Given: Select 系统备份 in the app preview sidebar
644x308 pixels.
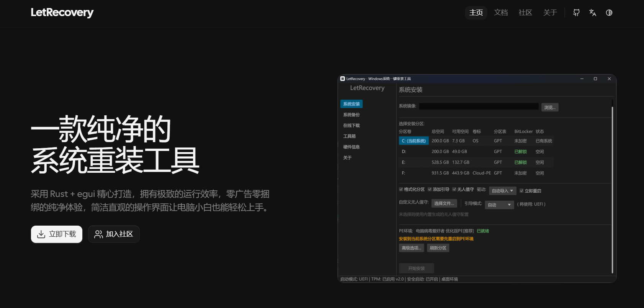Looking at the screenshot, I should click(x=351, y=115).
